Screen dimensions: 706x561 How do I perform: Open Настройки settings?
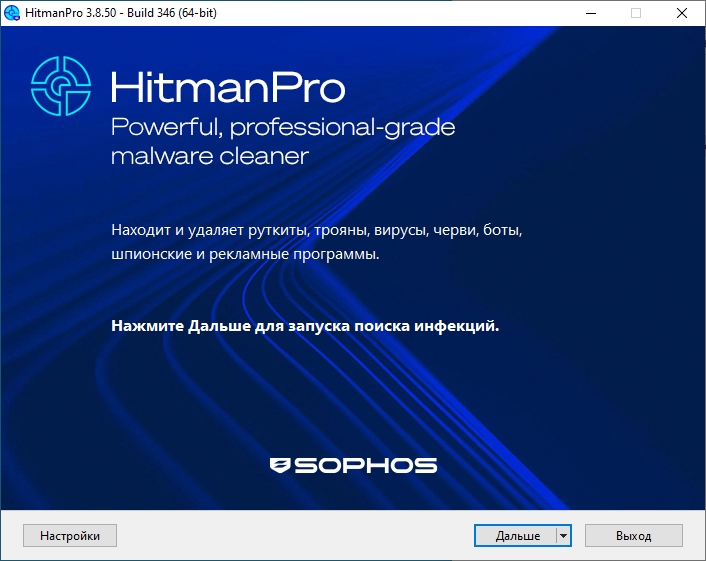click(70, 536)
